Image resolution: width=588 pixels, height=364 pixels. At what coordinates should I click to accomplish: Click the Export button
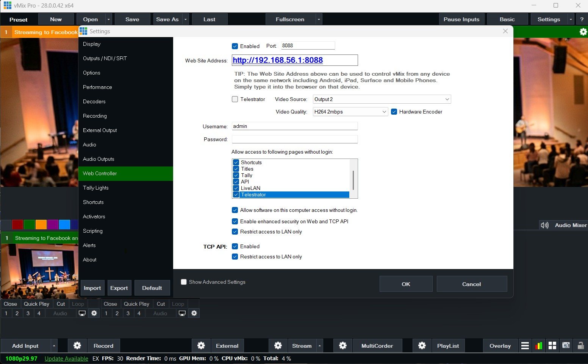coord(119,288)
